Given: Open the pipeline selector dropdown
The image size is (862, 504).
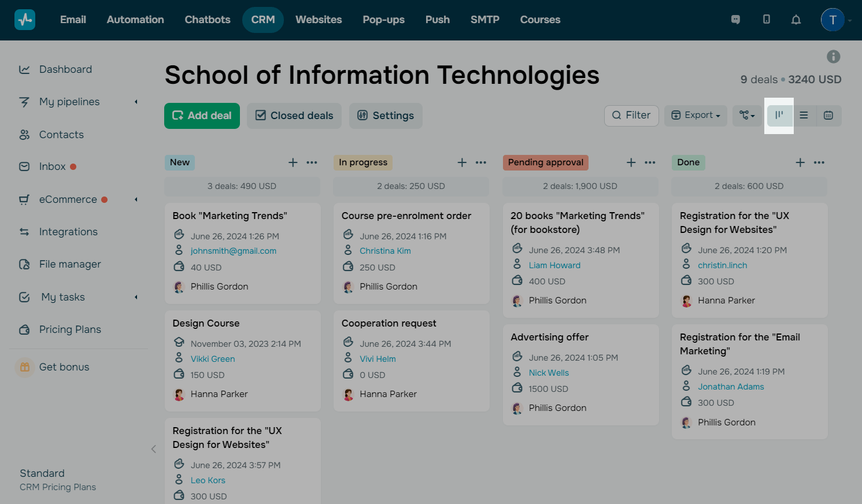Looking at the screenshot, I should point(747,116).
